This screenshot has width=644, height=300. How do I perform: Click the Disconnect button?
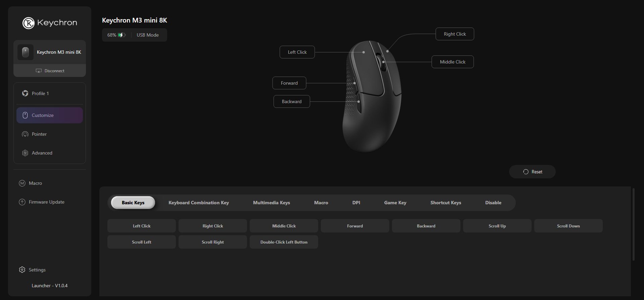coord(50,71)
